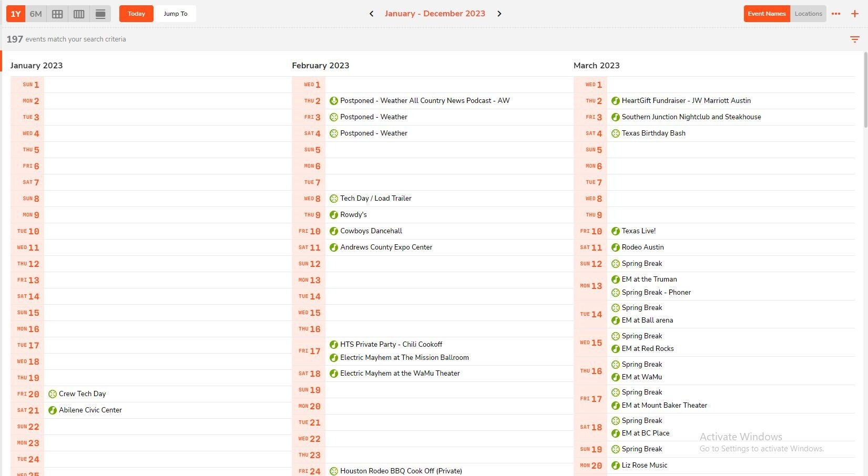Click the Today button
The height and width of the screenshot is (476, 868).
[x=136, y=14]
